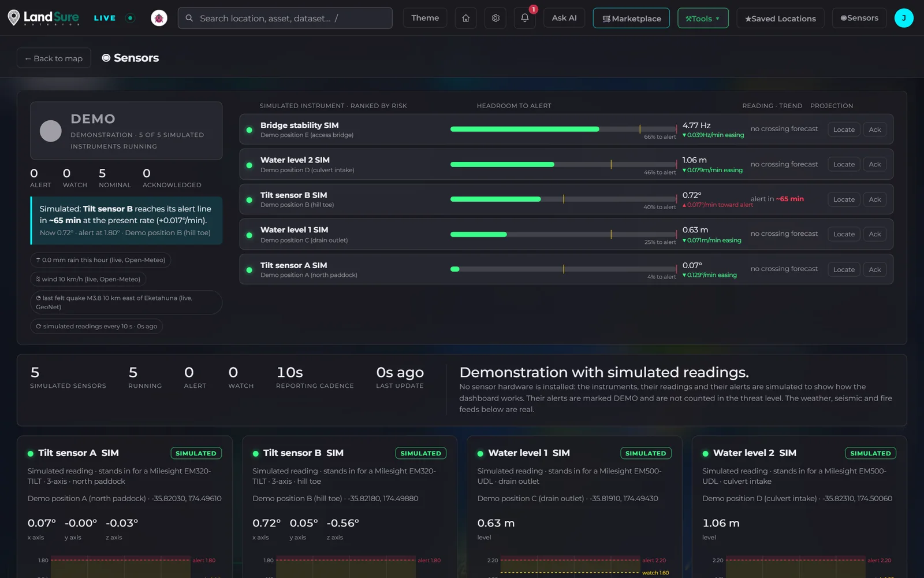The height and width of the screenshot is (578, 924).
Task: Click the Bridge stability SIM row title
Action: 299,125
